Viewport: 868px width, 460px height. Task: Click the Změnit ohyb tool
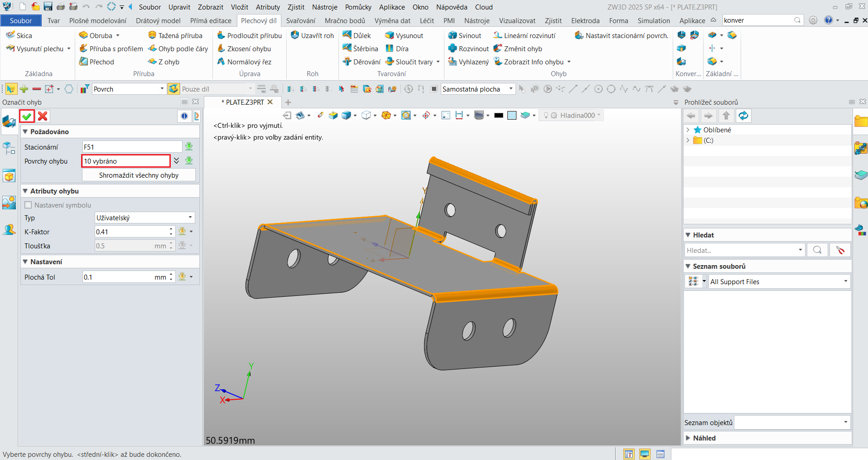(518, 48)
